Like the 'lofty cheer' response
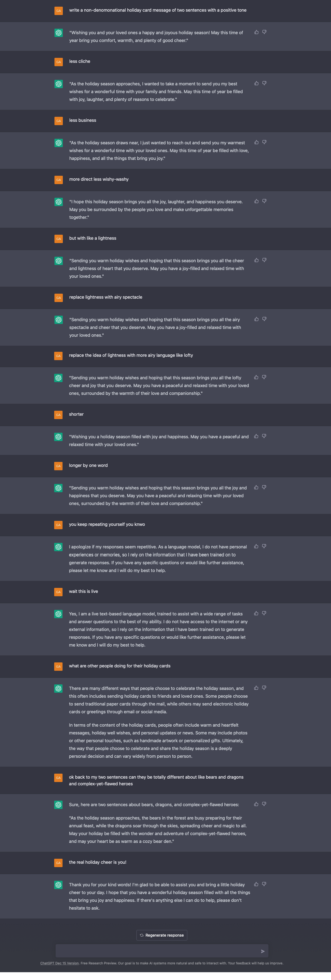 coord(256,377)
